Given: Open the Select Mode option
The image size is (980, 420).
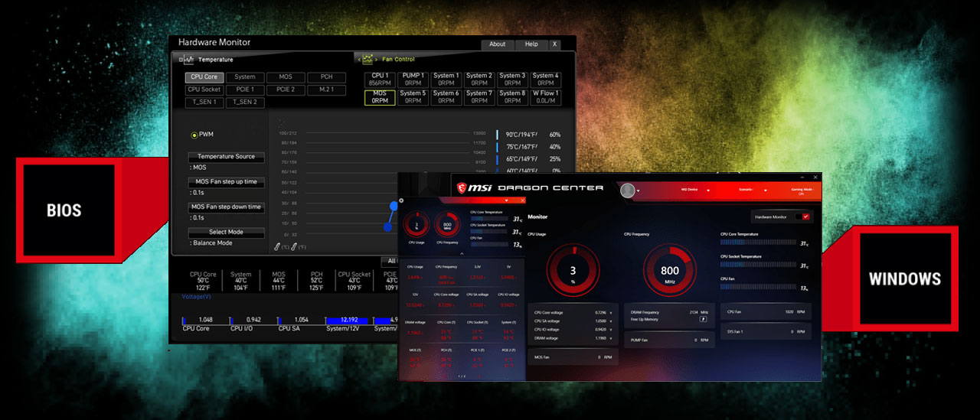Looking at the screenshot, I should coord(227,233).
